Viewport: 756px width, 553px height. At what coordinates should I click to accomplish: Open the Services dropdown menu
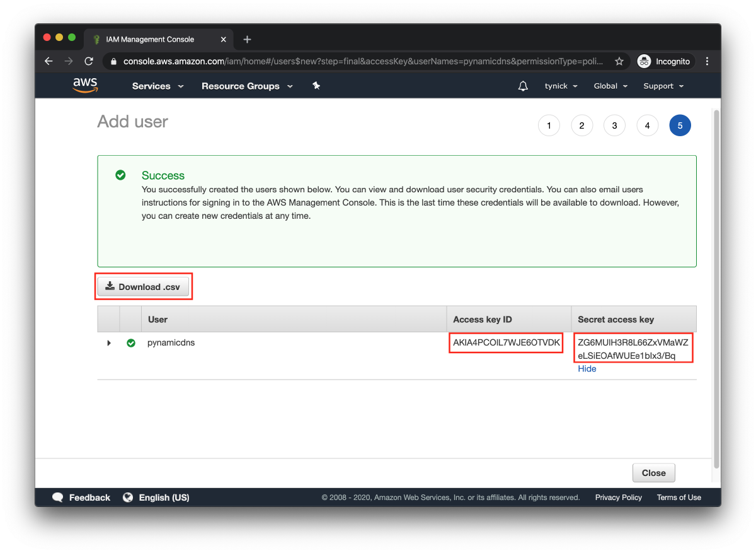(x=157, y=86)
